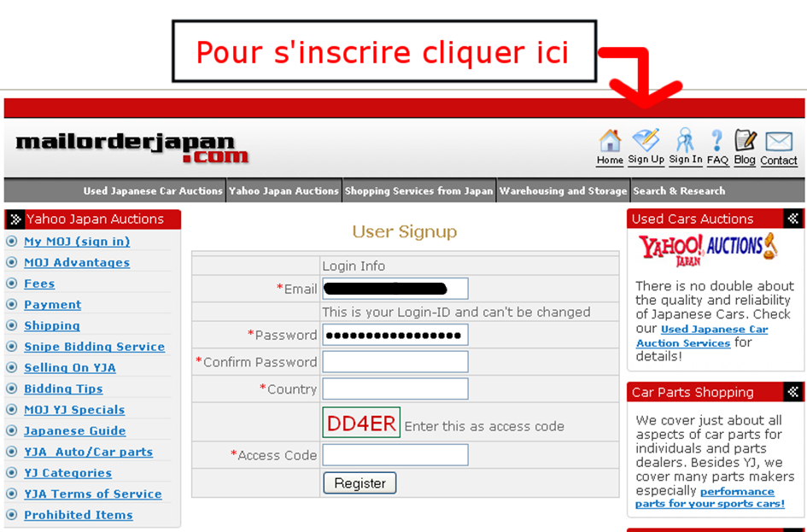The height and width of the screenshot is (532, 807).
Task: Click bullet icon beside Payment
Action: coord(12,304)
